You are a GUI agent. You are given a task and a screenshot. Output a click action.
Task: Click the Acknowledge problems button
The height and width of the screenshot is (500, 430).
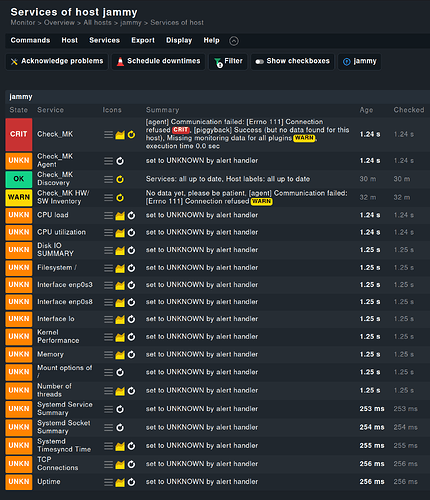pos(57,62)
